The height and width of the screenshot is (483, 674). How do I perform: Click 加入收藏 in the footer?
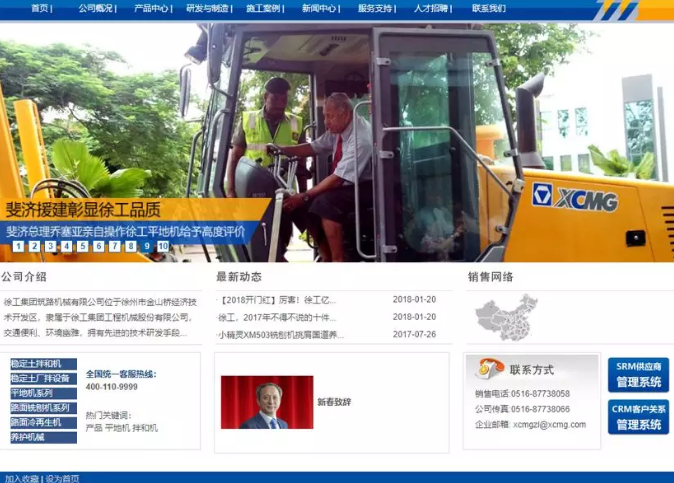pyautogui.click(x=21, y=478)
